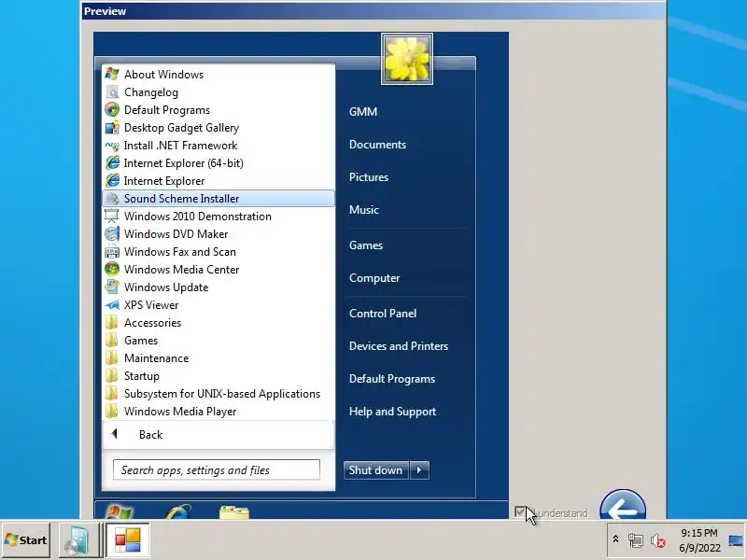Open Documents from the right pane
This screenshot has width=747, height=560.
(x=377, y=145)
